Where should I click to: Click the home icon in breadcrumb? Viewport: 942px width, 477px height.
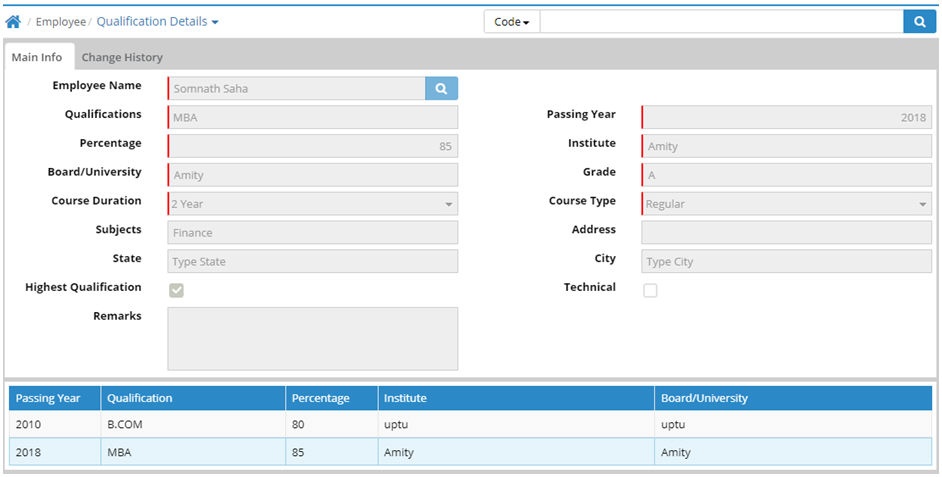point(13,21)
